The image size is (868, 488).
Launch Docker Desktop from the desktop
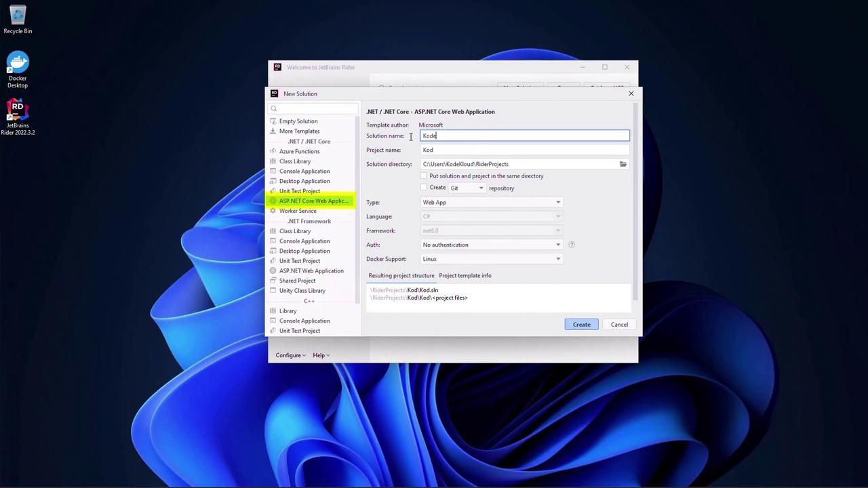[18, 70]
